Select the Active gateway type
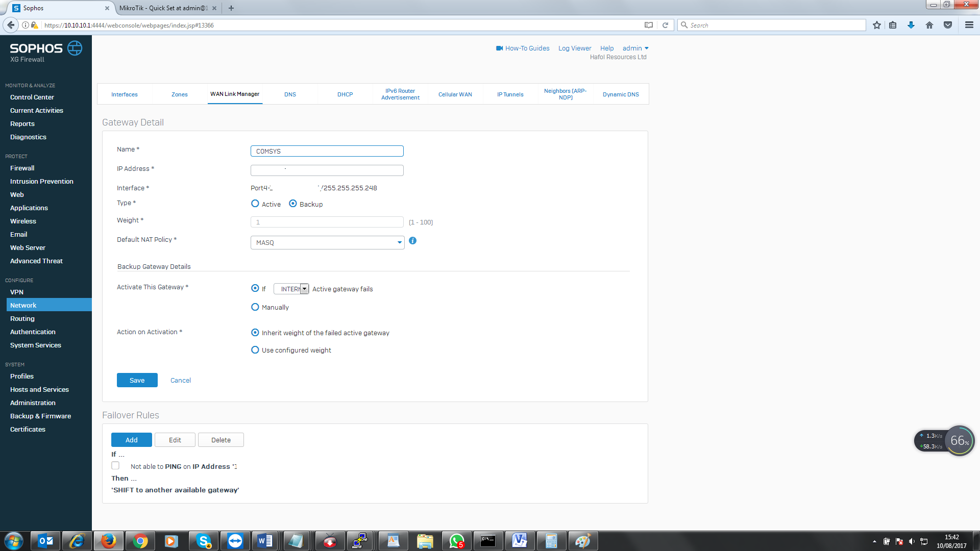980x551 pixels. click(255, 204)
